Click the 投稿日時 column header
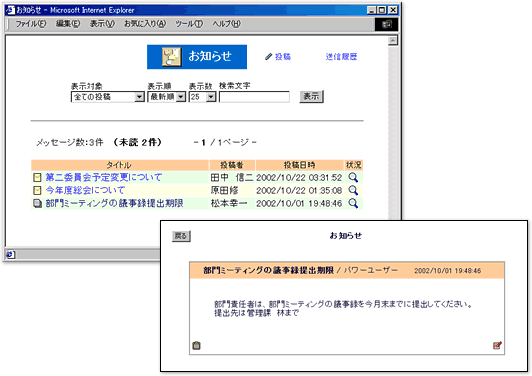532x376 pixels. pos(300,165)
